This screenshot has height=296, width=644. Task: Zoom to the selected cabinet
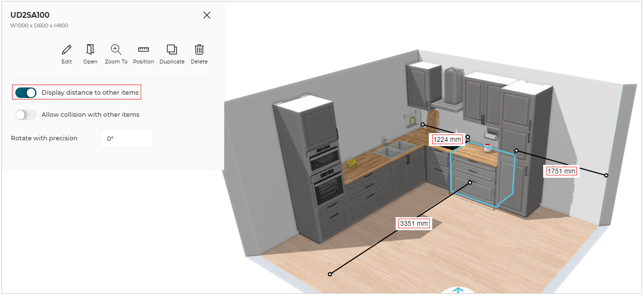(x=116, y=49)
